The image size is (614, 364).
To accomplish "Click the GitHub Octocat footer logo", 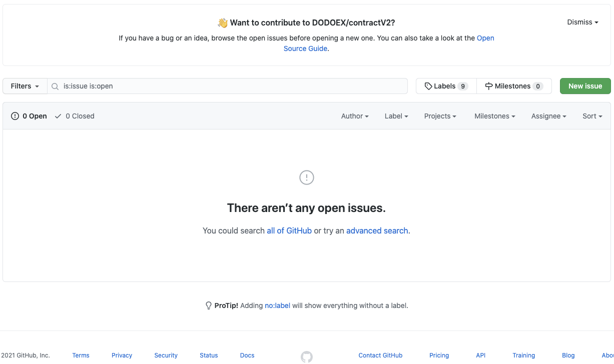I will click(x=307, y=356).
